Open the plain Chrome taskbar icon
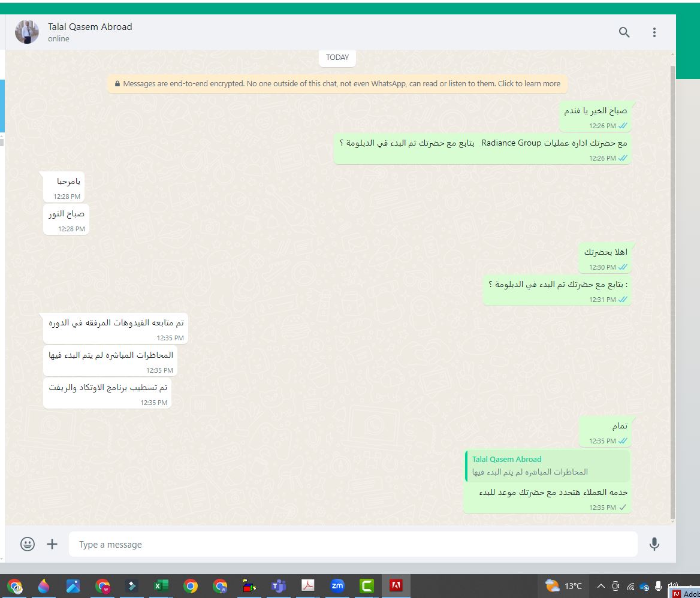The height and width of the screenshot is (598, 700). pos(191,585)
